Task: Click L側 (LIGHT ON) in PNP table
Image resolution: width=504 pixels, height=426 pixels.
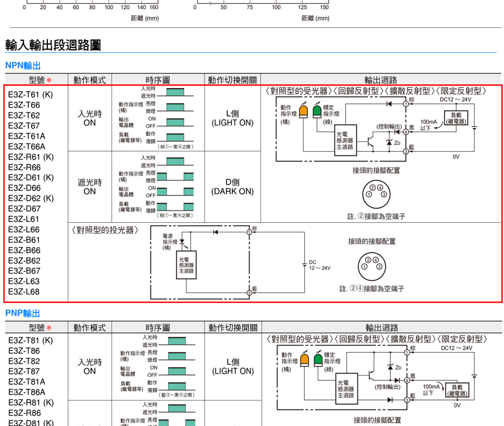Action: (x=233, y=367)
